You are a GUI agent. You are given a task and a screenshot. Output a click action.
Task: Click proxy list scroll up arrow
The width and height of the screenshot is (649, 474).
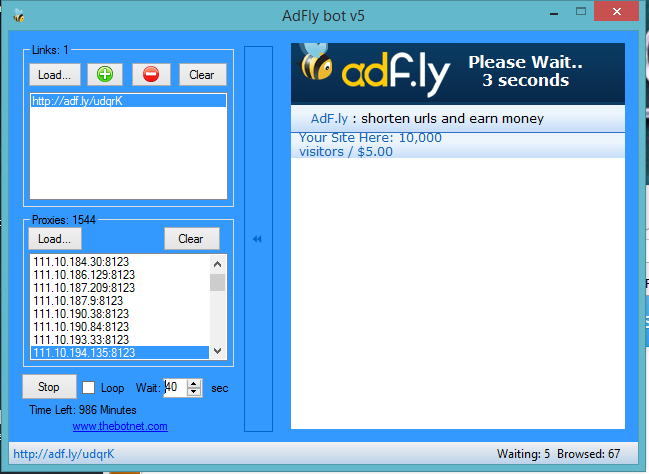(x=218, y=264)
